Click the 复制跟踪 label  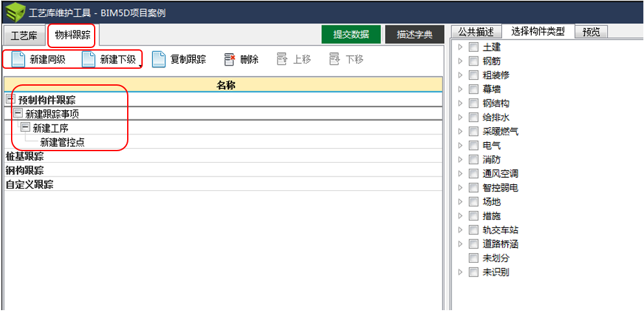point(188,60)
